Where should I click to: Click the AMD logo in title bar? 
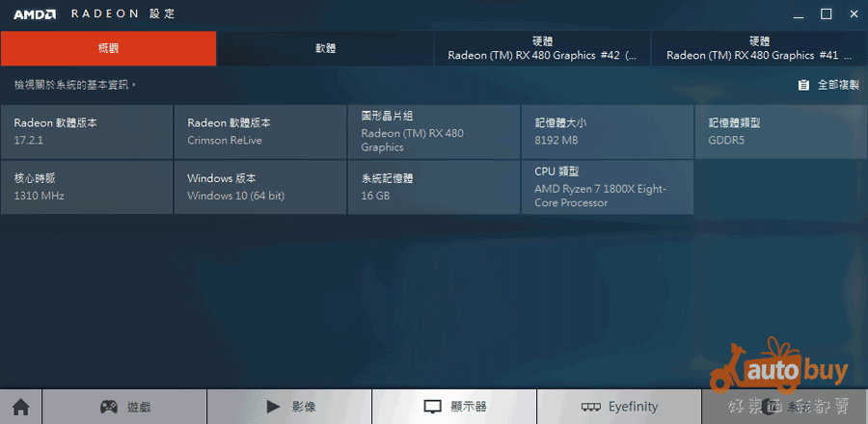pos(35,14)
